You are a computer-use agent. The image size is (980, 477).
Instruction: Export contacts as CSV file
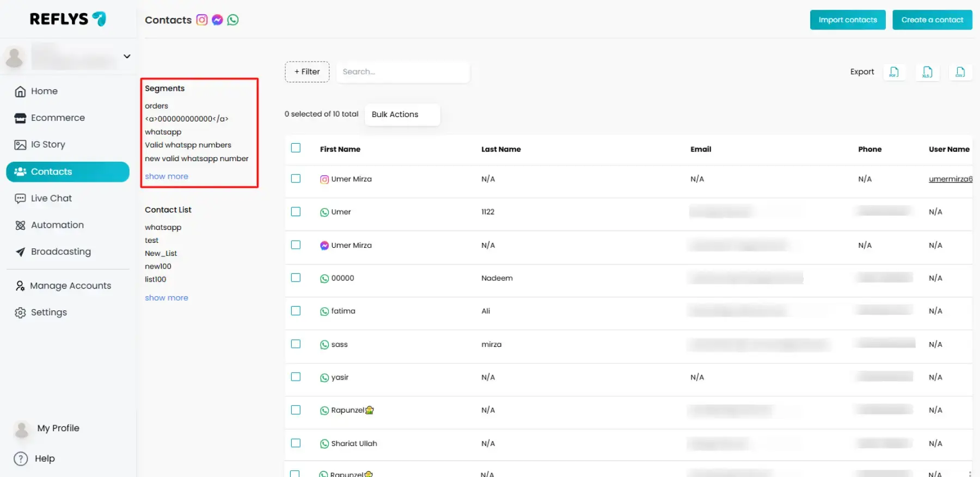tap(960, 72)
